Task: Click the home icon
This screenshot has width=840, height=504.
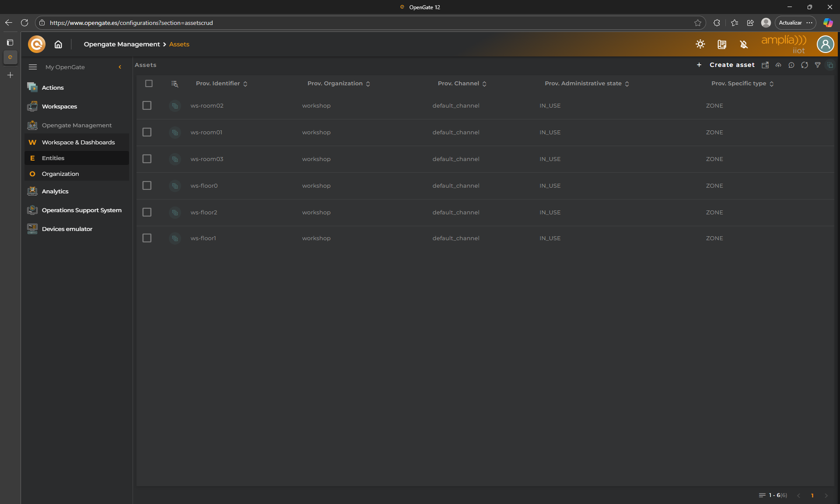Action: point(58,44)
